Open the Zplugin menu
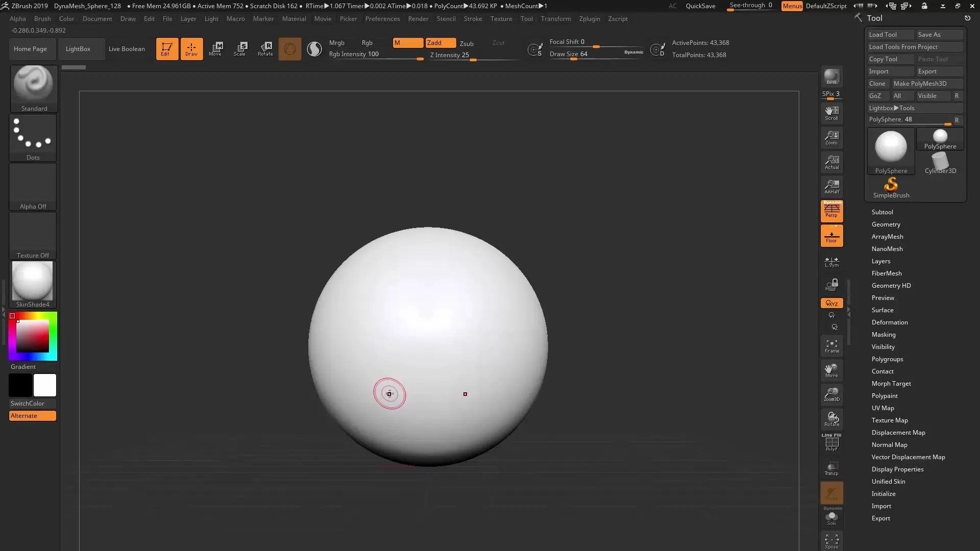980x551 pixels. (x=590, y=19)
